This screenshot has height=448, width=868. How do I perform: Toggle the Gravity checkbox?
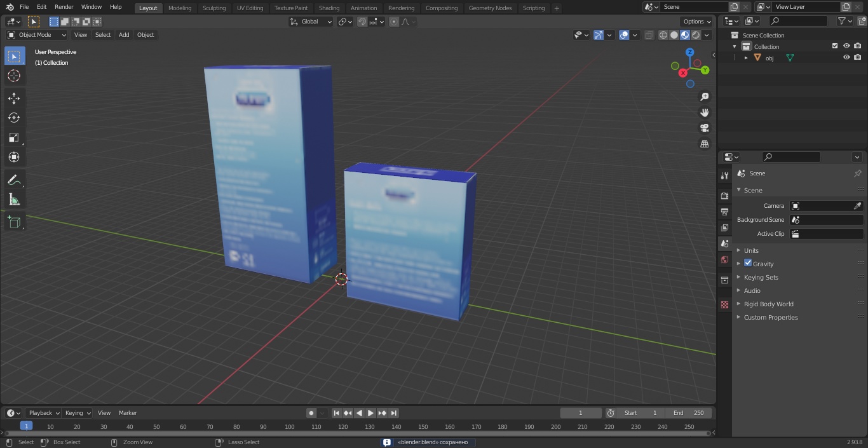748,263
